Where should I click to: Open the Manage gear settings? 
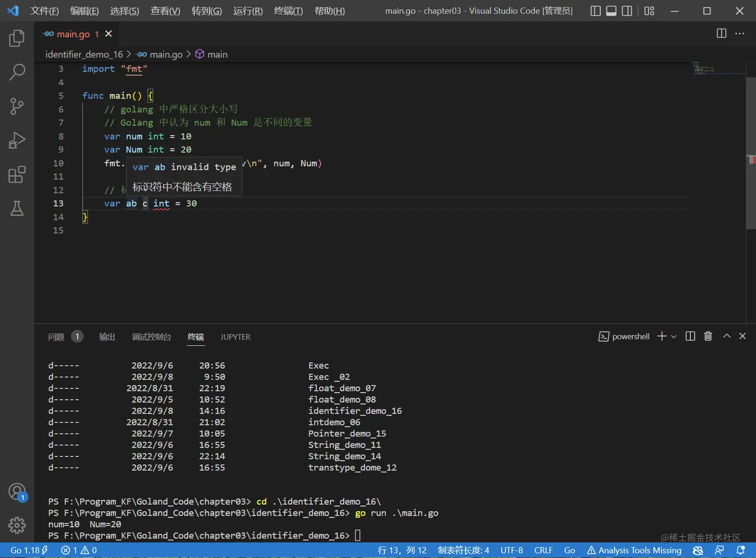[16, 525]
